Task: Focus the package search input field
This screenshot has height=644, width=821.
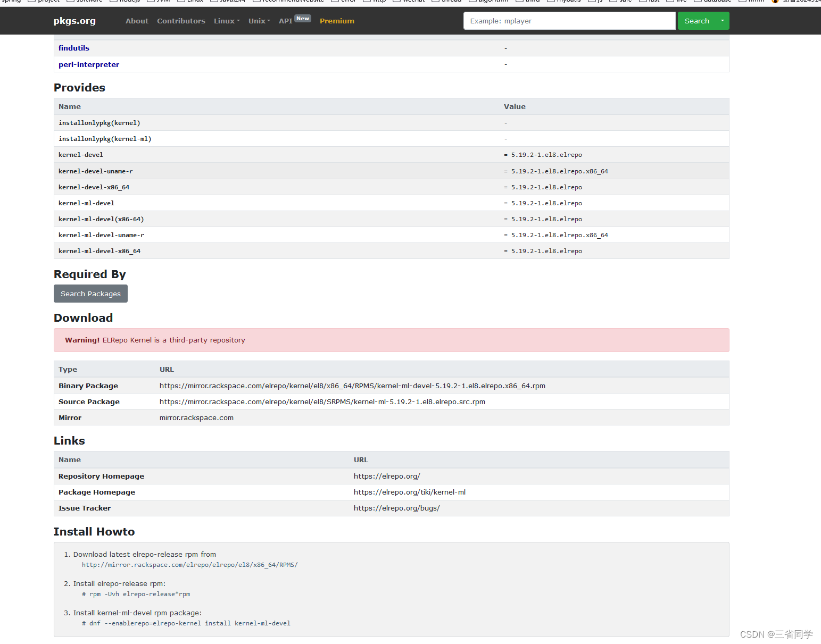Action: click(569, 21)
